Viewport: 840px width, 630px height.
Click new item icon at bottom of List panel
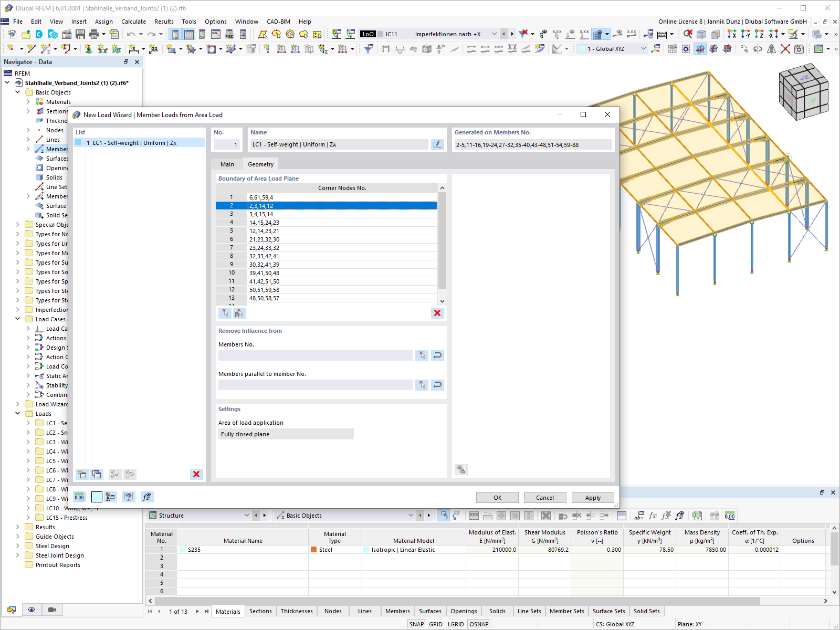tap(82, 474)
